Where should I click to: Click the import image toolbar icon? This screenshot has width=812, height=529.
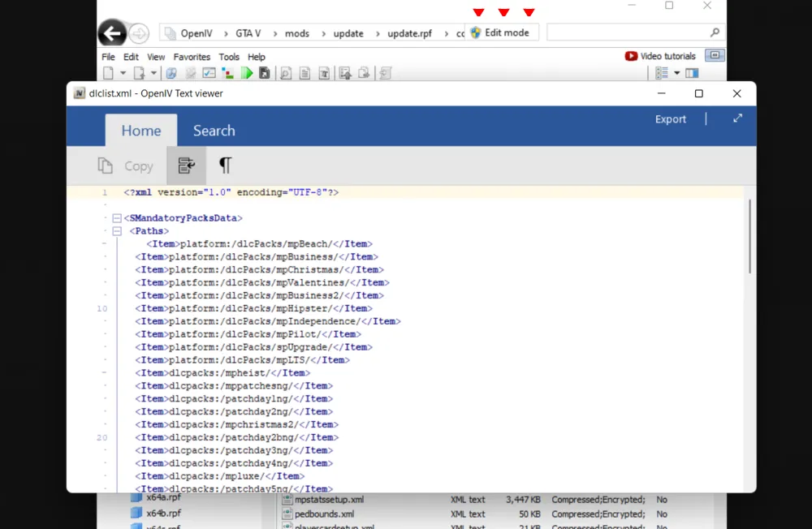[x=345, y=73]
